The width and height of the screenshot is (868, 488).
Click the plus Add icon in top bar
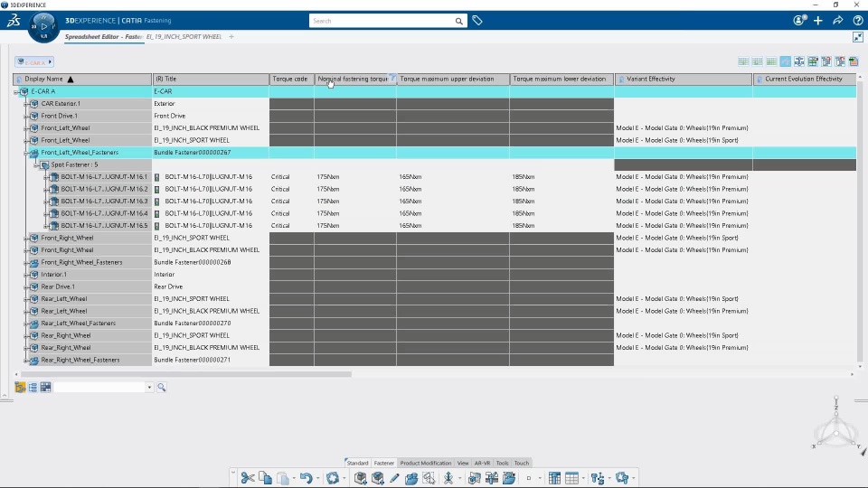[x=818, y=21]
